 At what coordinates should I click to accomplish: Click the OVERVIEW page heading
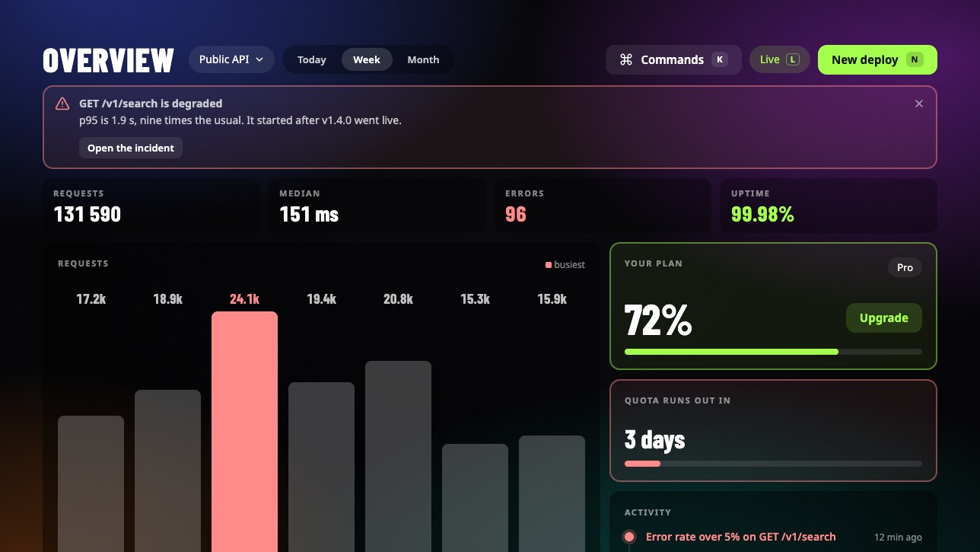[108, 60]
